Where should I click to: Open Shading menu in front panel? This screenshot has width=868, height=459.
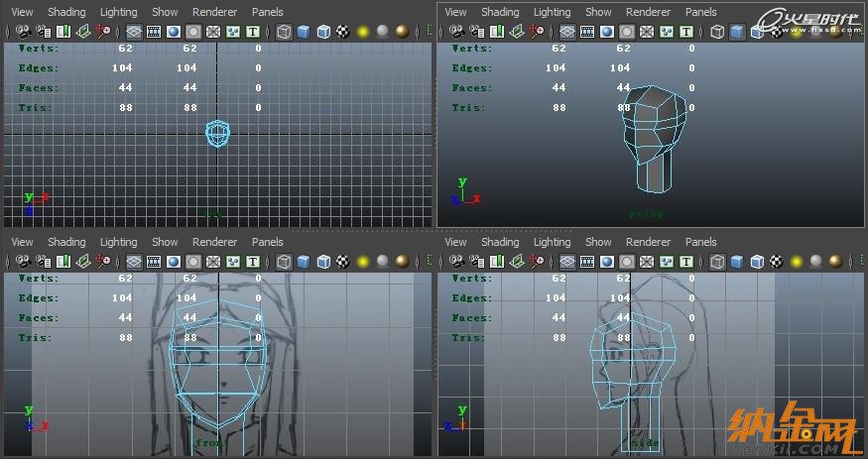[66, 242]
